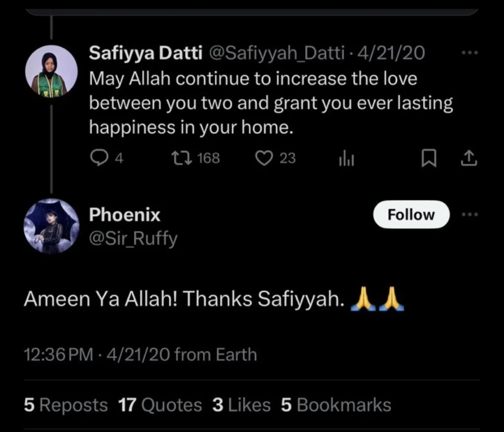Open more options on Phoenix's tweet

point(470,214)
